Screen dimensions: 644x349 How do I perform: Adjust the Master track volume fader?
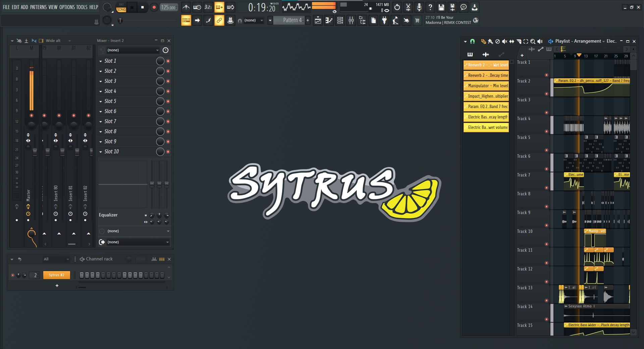coord(35,153)
